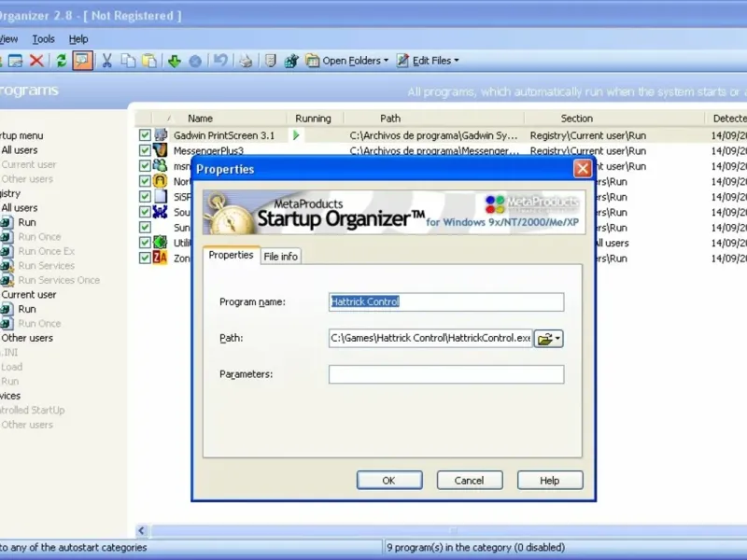Toggle the SiSF row checkbox
The image size is (747, 560).
click(146, 196)
